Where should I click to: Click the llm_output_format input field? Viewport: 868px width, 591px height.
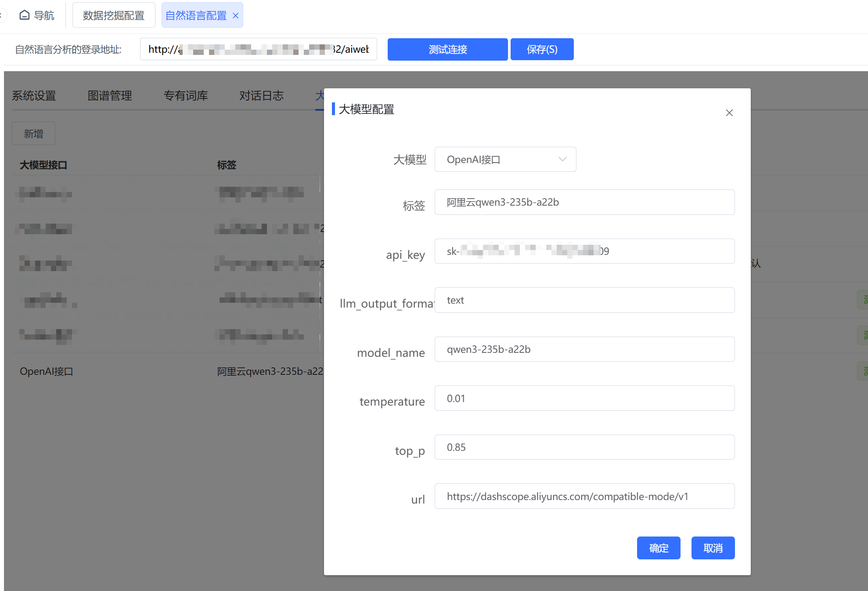tap(584, 300)
